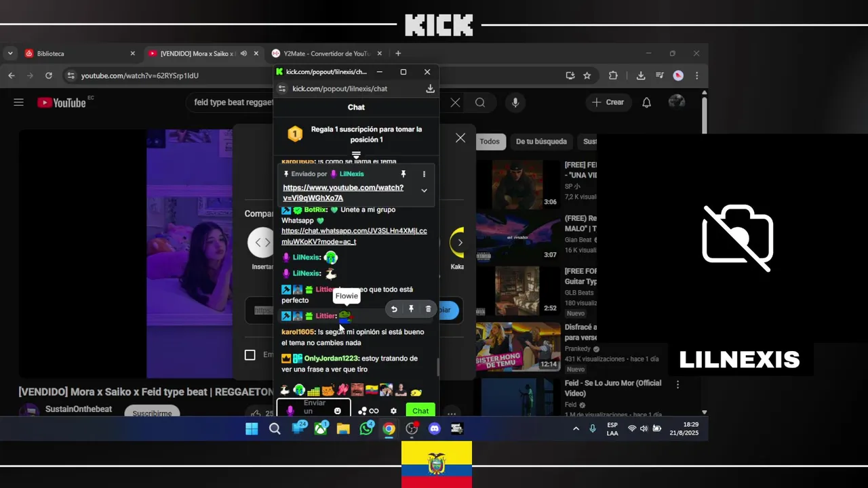The width and height of the screenshot is (868, 488).
Task: Collapse the gift subscription banner handle
Action: point(356,156)
